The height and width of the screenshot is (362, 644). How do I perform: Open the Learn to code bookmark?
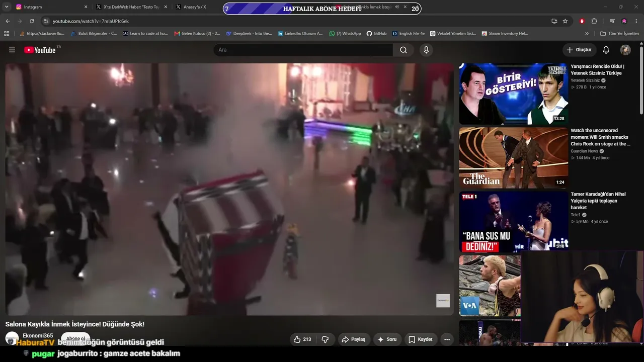(x=145, y=34)
